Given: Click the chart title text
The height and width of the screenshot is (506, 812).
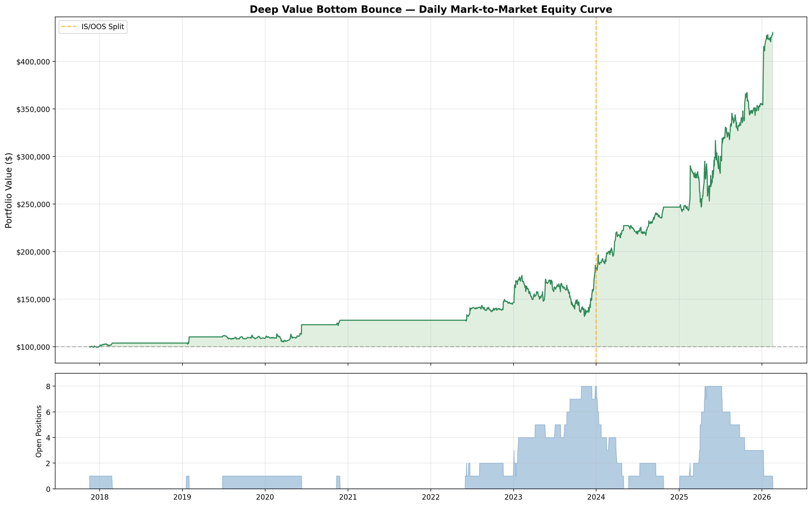Looking at the screenshot, I should point(431,9).
